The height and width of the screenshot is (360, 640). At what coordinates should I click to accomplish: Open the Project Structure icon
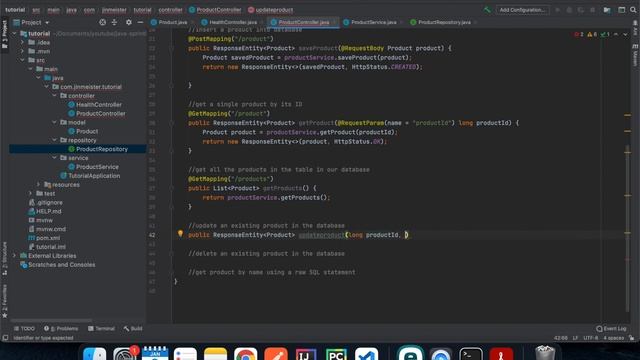[x=607, y=10]
